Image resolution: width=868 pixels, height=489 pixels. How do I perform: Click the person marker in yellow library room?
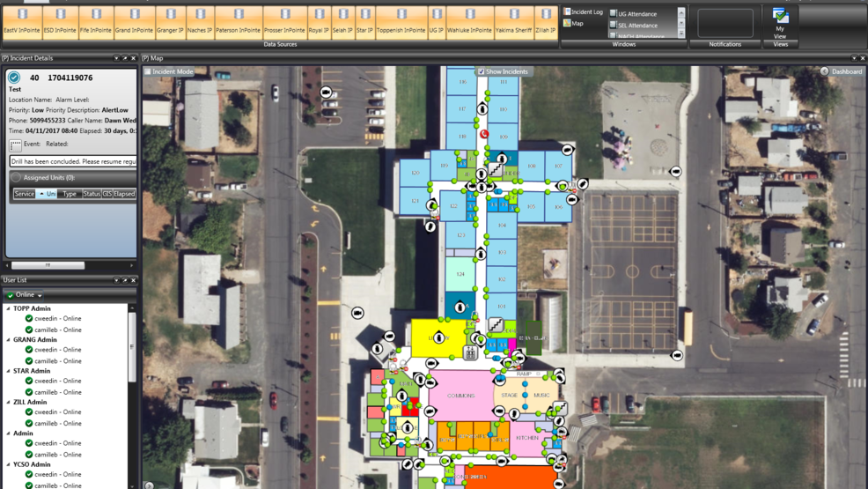439,337
